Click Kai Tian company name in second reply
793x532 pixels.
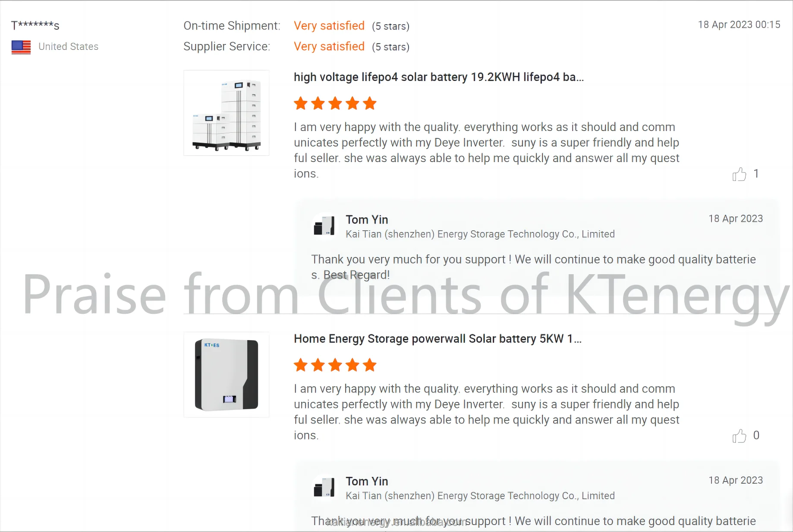pos(480,496)
